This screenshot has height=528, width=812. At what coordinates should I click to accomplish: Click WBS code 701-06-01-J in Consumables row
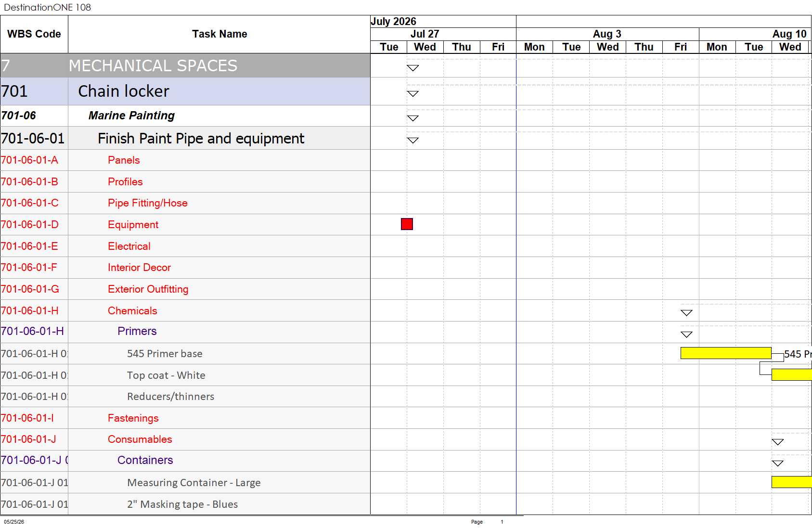tap(28, 439)
